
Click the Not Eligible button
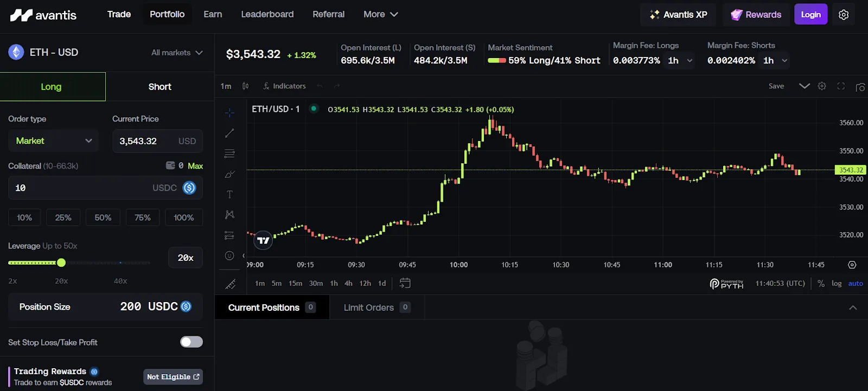173,377
